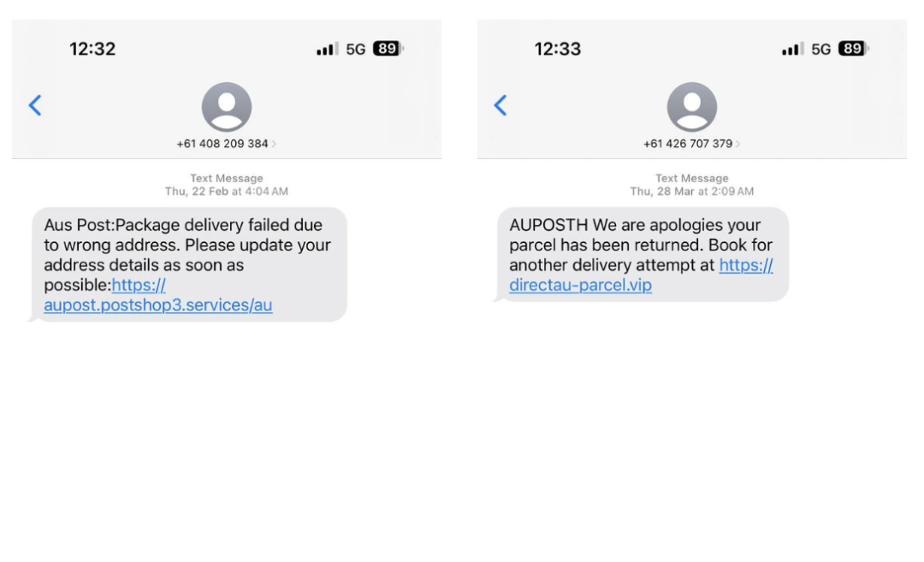Tap the 12:33 clock in the status bar
This screenshot has width=924, height=562.
point(558,49)
